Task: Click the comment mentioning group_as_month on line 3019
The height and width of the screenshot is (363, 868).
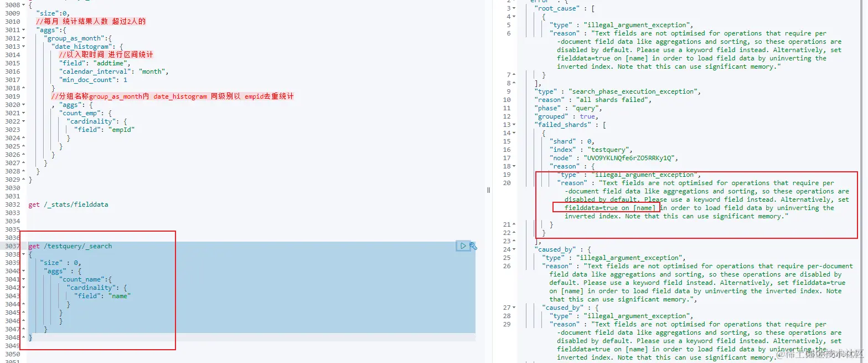Action: [172, 96]
